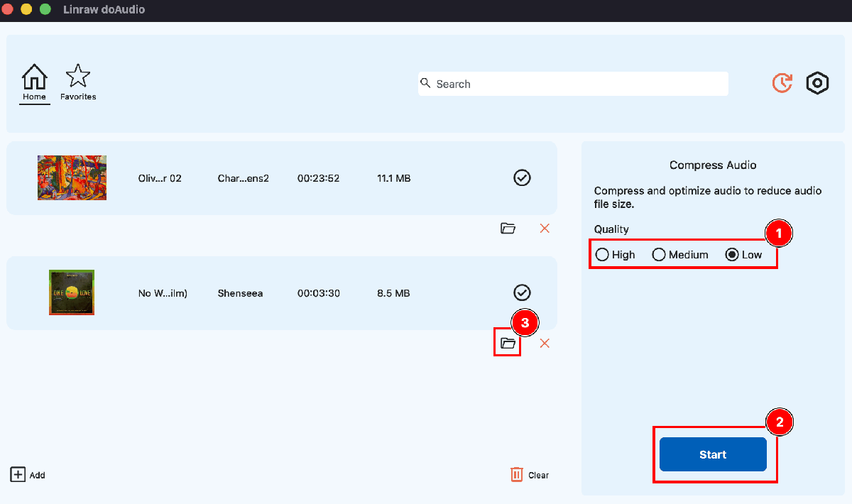Click the Oliv...r 02 album art thumbnail
The height and width of the screenshot is (504, 852).
pyautogui.click(x=72, y=177)
